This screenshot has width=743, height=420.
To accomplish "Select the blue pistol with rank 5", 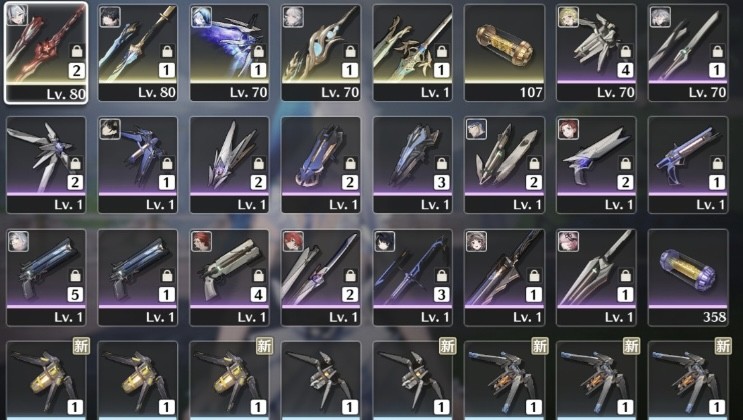I will 46,278.
